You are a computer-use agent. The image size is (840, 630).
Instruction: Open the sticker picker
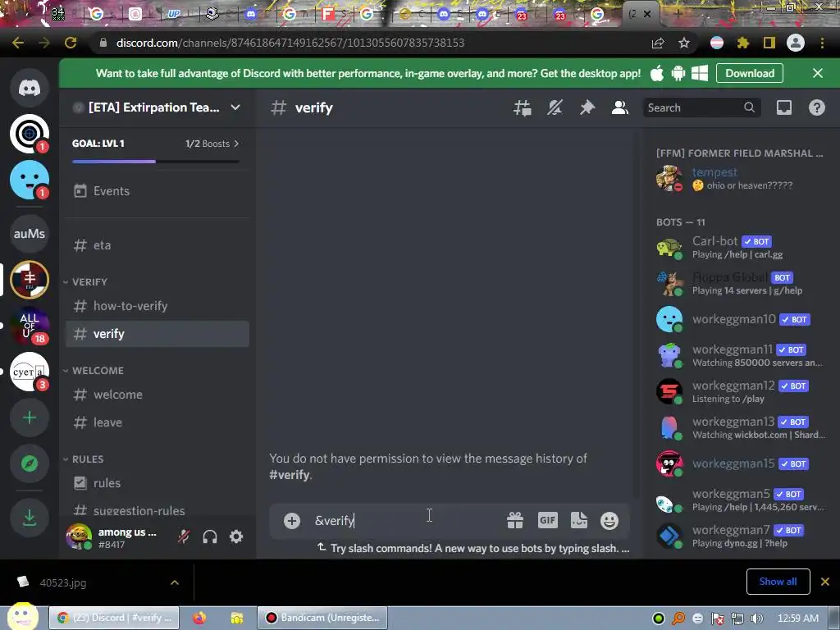tap(579, 521)
